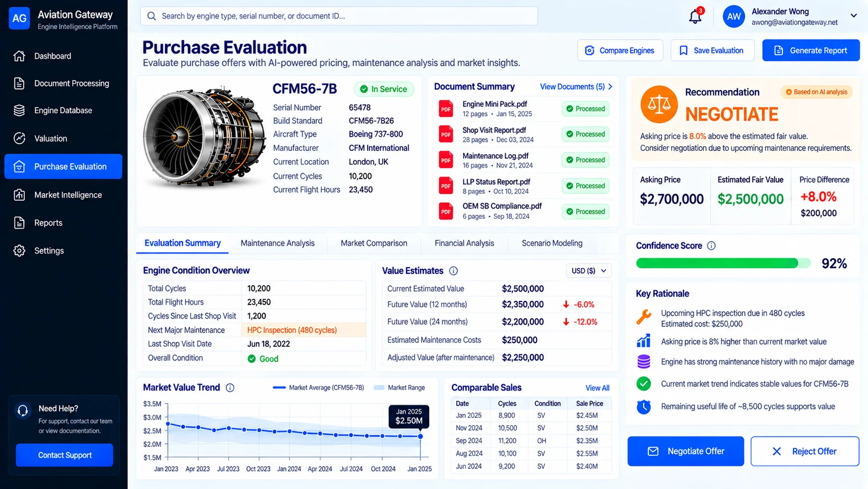Open View All comparable sales link
This screenshot has height=489, width=868.
tap(598, 388)
